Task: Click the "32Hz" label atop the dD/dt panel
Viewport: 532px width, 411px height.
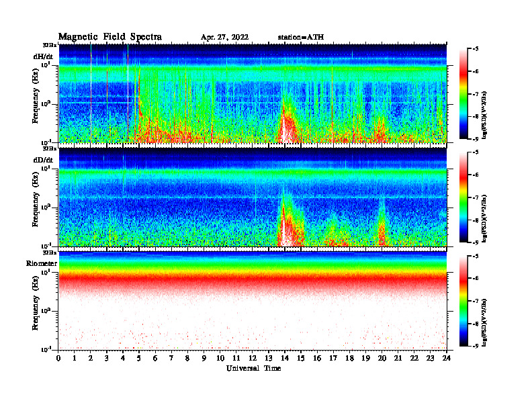Action: coord(50,148)
